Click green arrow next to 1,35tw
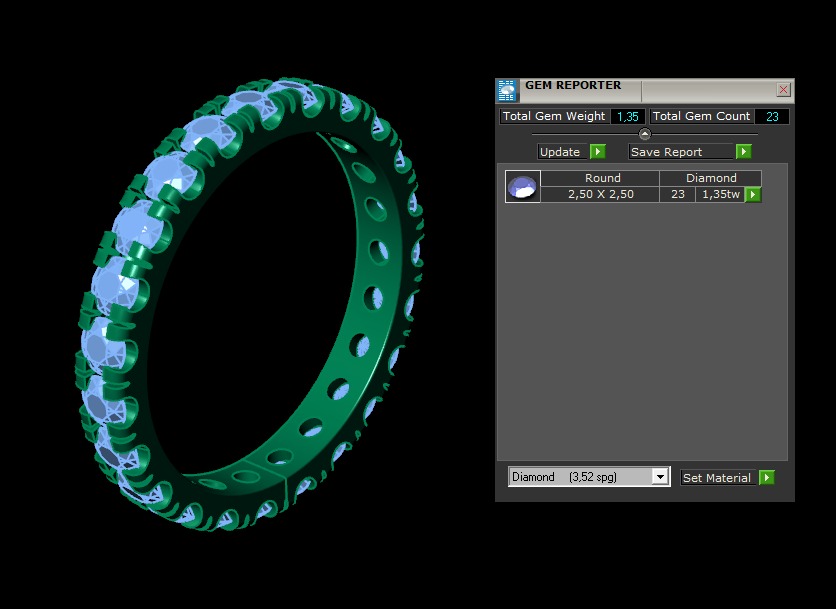The width and height of the screenshot is (836, 609). [753, 195]
